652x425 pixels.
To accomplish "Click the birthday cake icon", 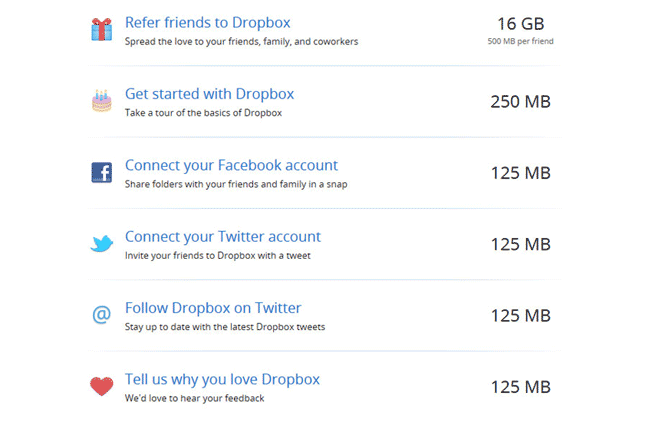I will click(101, 101).
